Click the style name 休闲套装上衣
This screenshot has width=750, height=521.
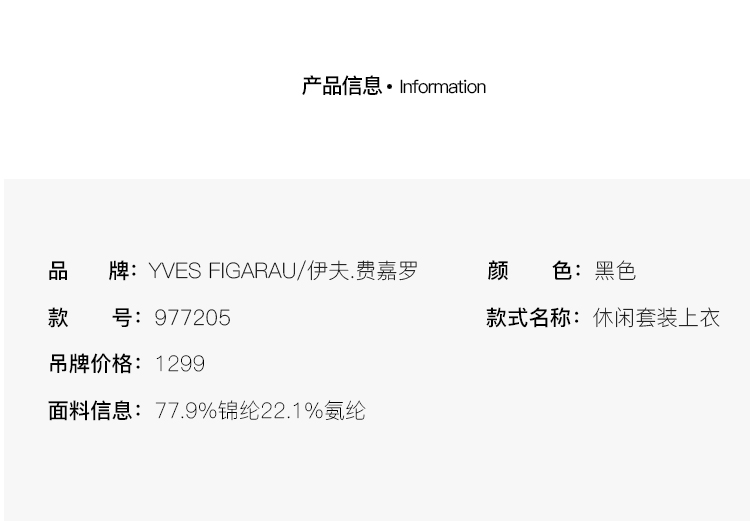tap(656, 318)
